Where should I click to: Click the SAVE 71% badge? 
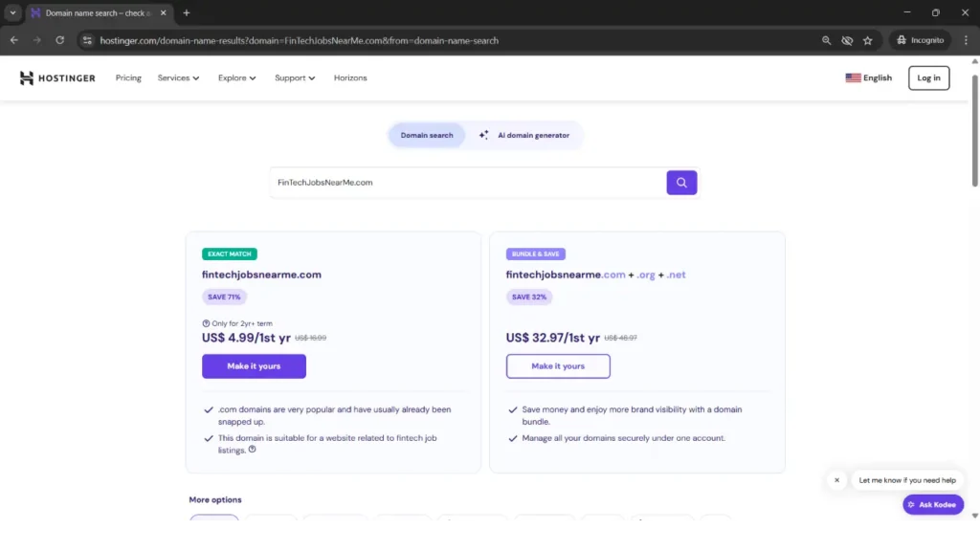[x=224, y=298]
